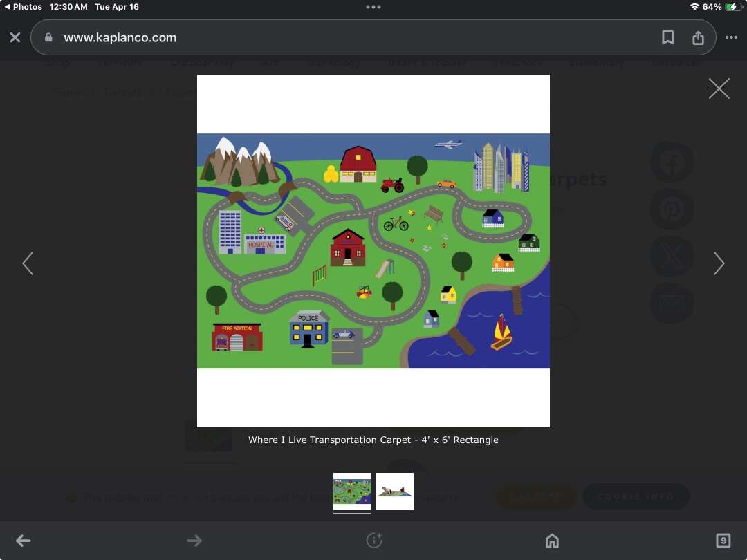Tap the bookmark icon in address bar
Viewport: 747px width, 560px height.
pyautogui.click(x=667, y=37)
